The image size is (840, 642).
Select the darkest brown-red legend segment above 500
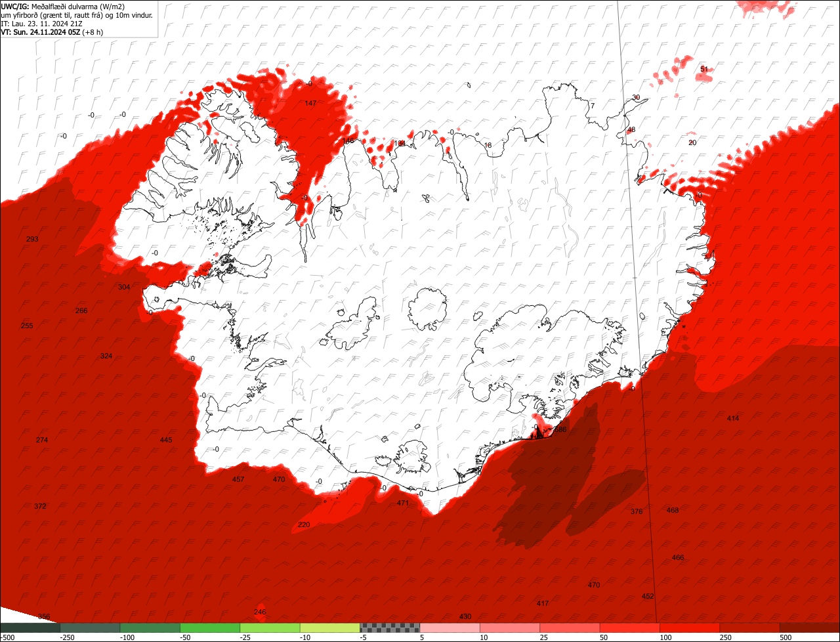810,628
